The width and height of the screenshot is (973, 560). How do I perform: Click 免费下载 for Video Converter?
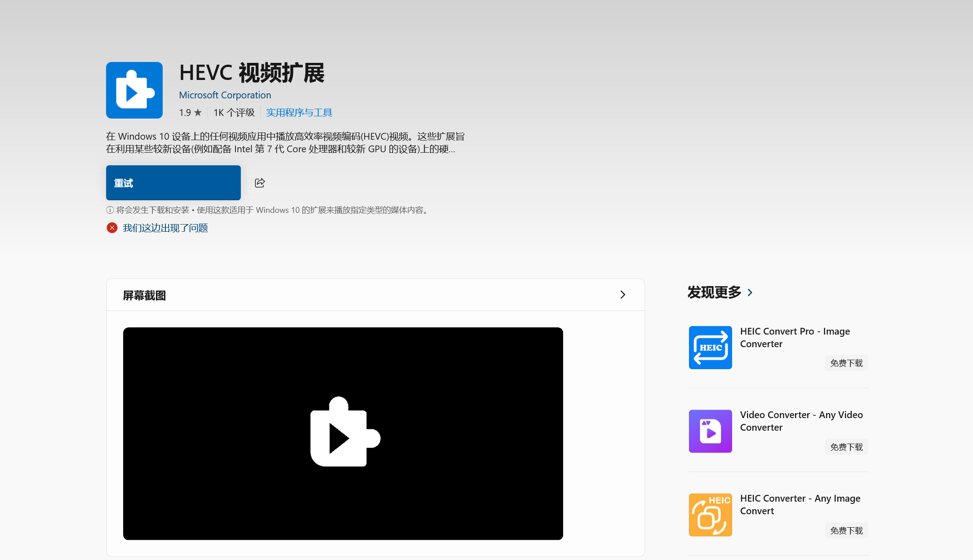tap(846, 447)
